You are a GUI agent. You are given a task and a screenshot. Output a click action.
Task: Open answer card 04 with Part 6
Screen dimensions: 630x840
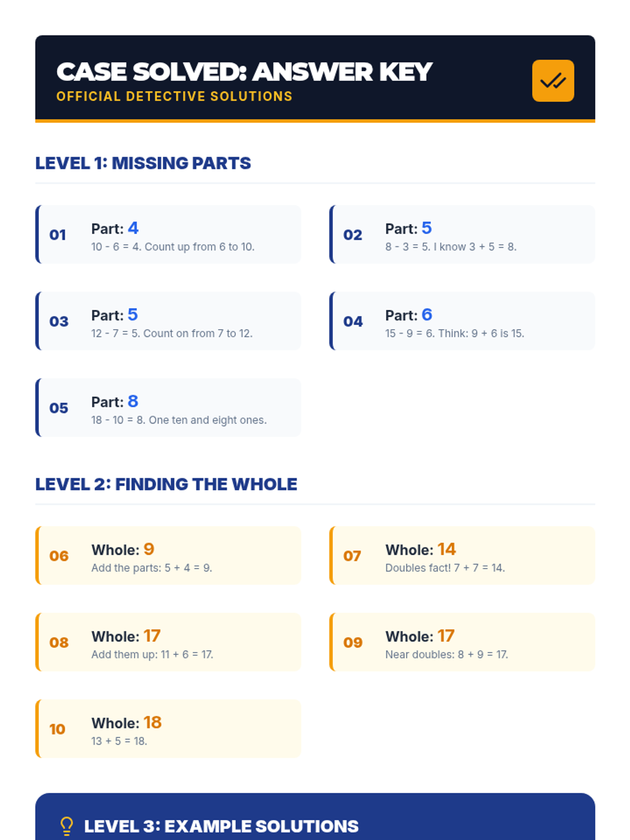(x=463, y=321)
